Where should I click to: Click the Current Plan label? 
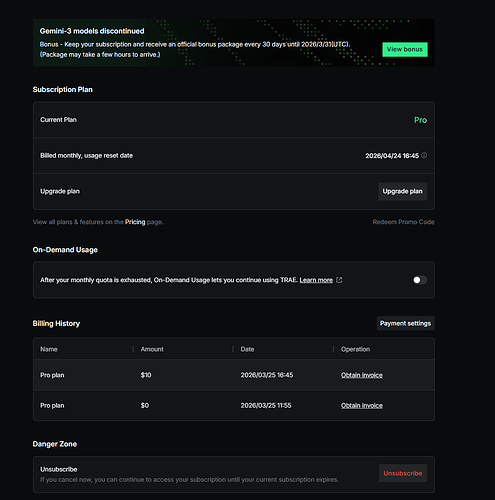(x=58, y=120)
